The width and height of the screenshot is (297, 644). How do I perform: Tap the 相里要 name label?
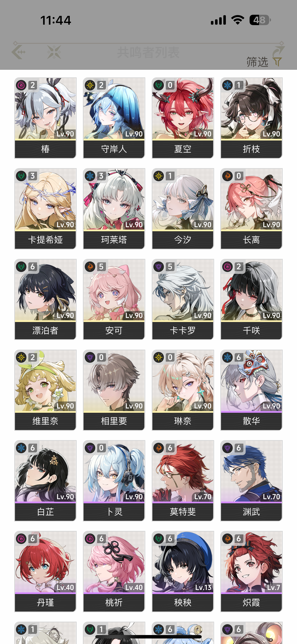114,421
